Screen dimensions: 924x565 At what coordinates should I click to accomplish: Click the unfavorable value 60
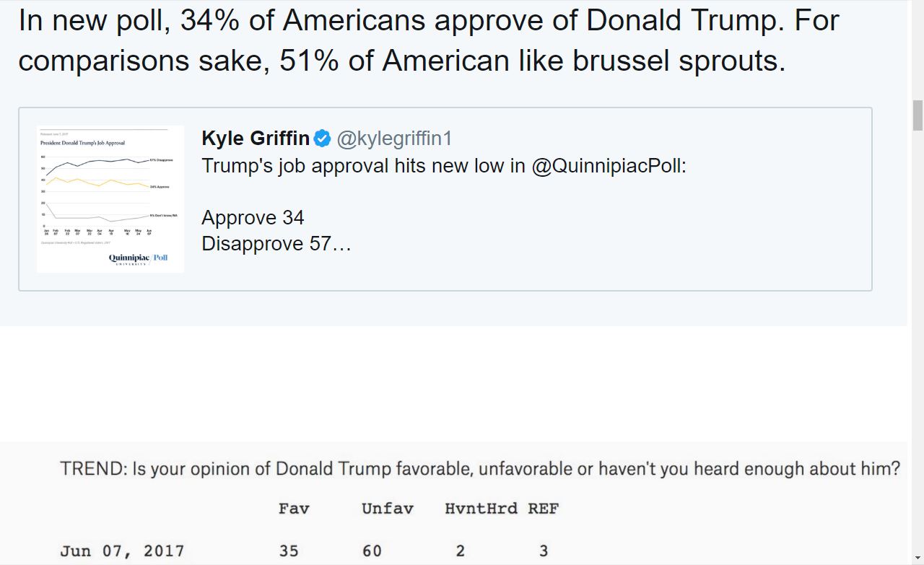372,551
